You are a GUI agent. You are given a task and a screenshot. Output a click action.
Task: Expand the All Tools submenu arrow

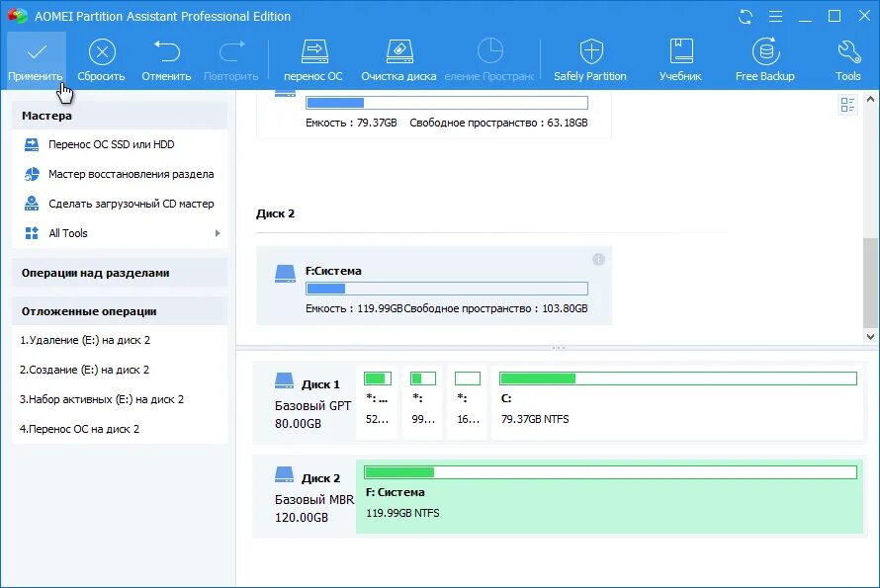tap(218, 233)
